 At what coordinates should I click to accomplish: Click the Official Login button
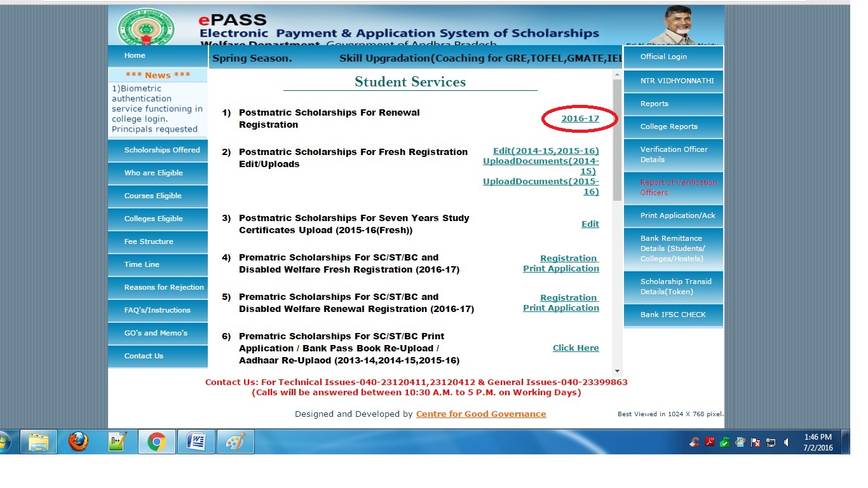pos(674,57)
